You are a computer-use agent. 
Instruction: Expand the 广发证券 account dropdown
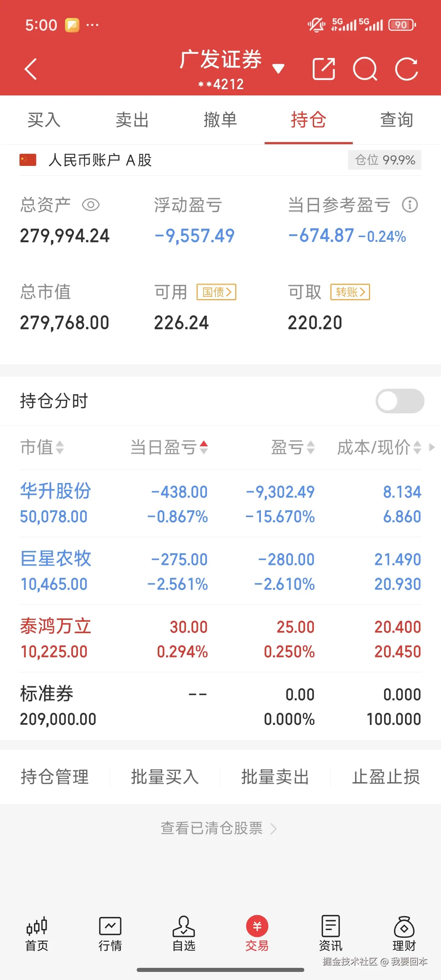pos(279,69)
